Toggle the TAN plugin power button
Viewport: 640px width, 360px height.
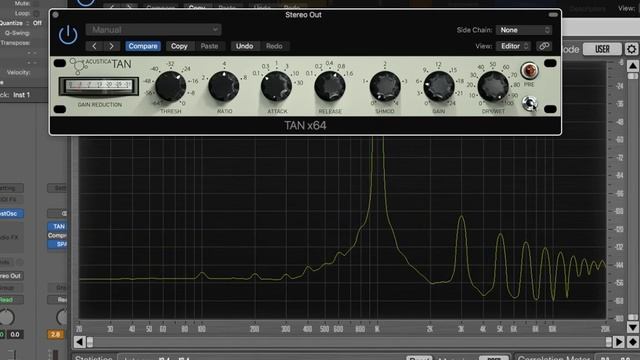pos(68,35)
